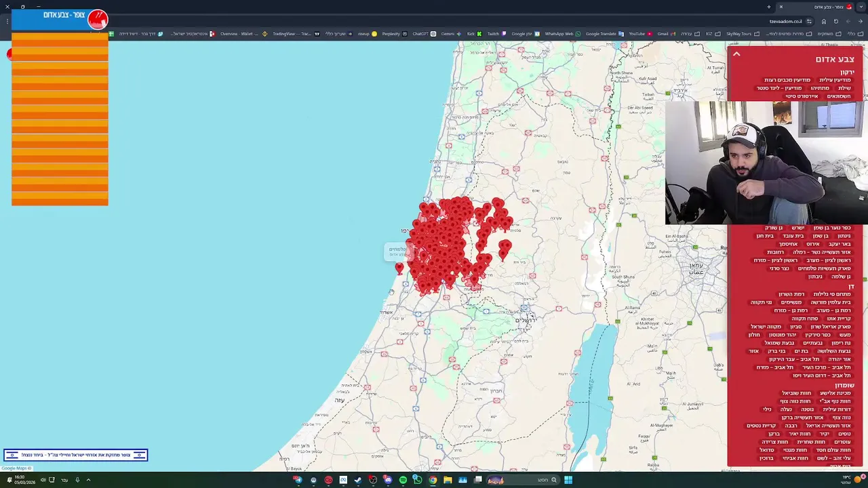
Task: Open the Twitch bookmark
Action: click(x=496, y=34)
